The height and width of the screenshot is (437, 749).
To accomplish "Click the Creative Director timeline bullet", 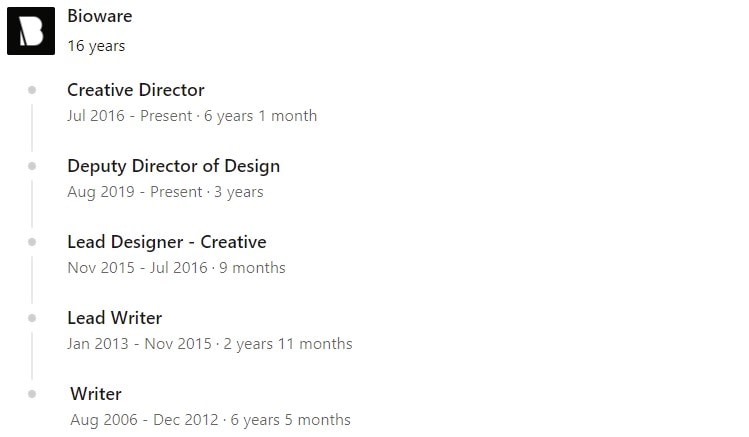I will [32, 90].
